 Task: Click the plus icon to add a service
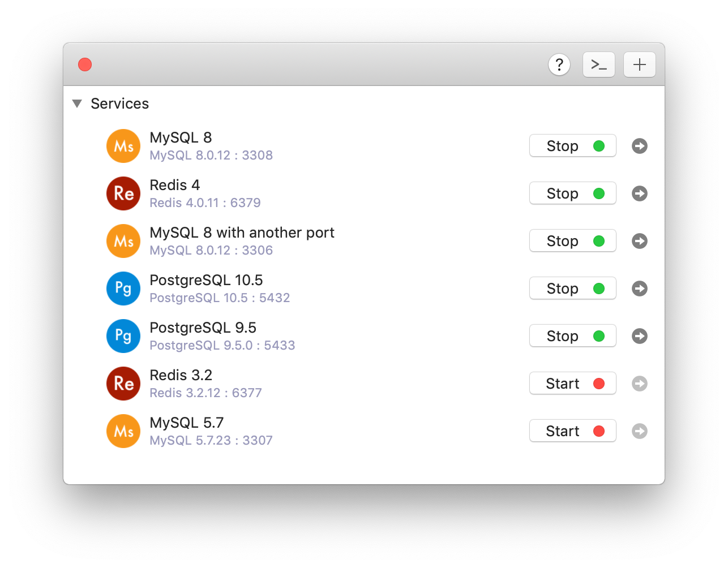pyautogui.click(x=639, y=64)
